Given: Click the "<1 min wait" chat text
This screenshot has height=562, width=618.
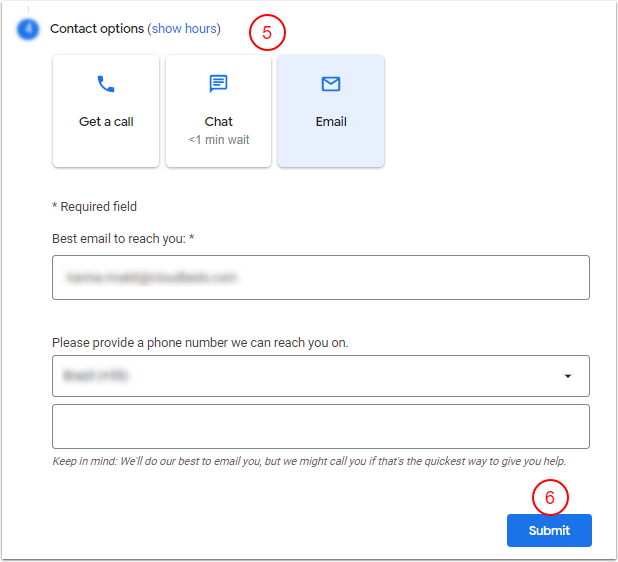Looking at the screenshot, I should tap(218, 140).
